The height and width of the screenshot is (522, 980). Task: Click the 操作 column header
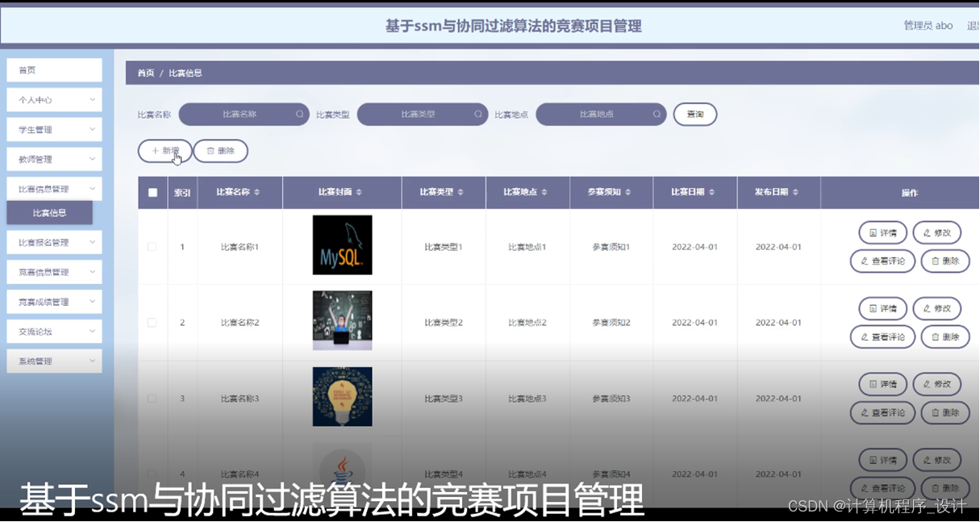click(909, 193)
